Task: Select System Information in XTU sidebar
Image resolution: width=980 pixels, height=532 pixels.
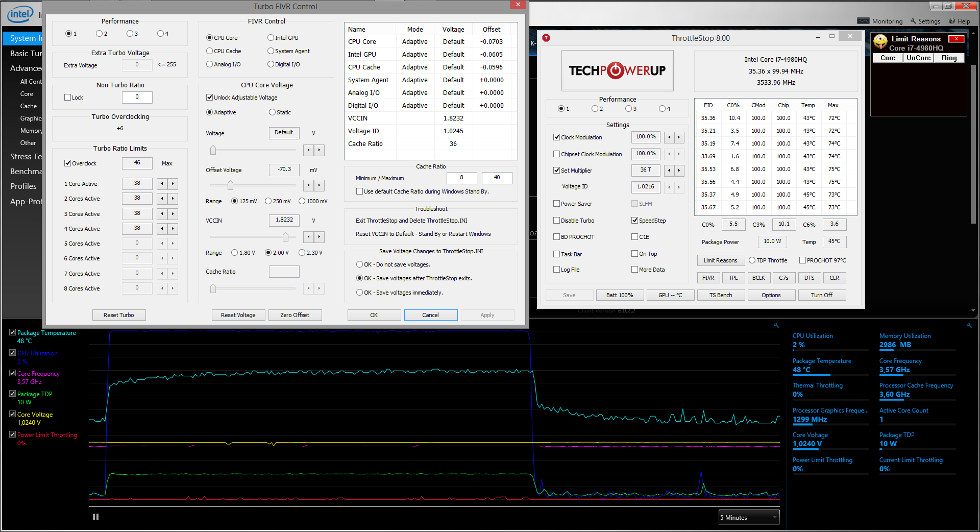Action: coord(23,38)
